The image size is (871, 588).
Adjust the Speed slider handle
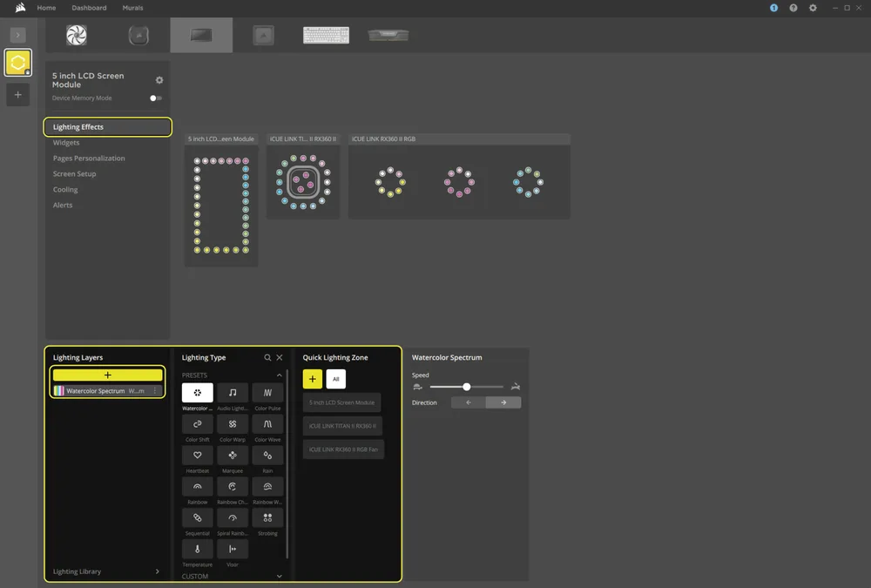467,386
